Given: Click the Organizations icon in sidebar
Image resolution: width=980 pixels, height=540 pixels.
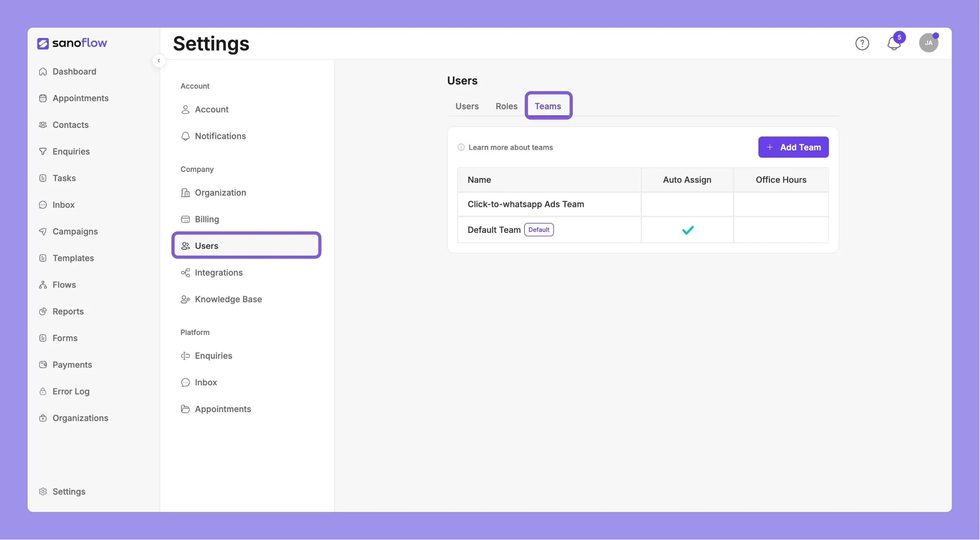Looking at the screenshot, I should (x=43, y=418).
